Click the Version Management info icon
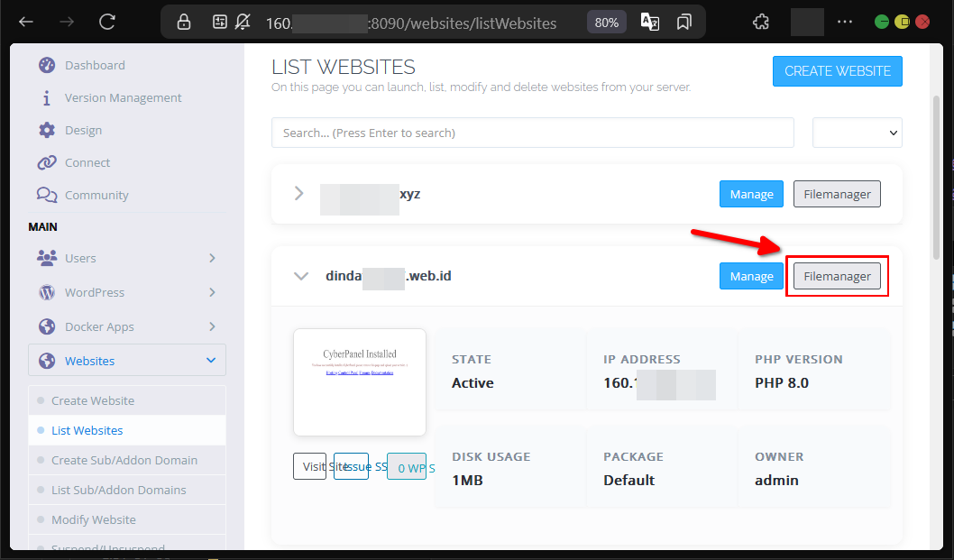This screenshot has width=954, height=560. tap(47, 97)
